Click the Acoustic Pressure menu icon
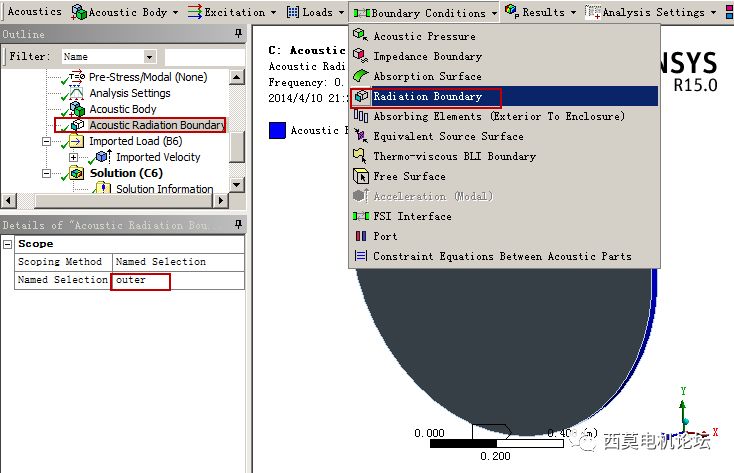Viewport: 734px width, 473px height. pos(360,35)
